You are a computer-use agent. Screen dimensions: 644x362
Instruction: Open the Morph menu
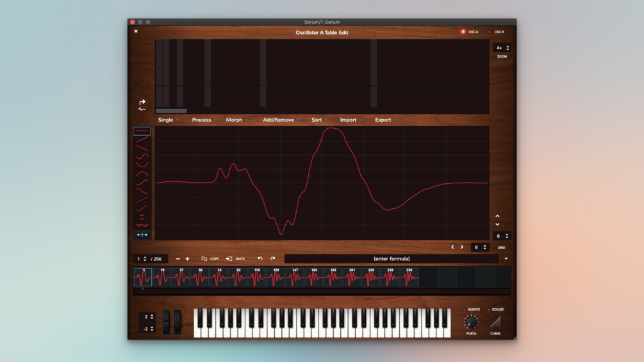click(237, 120)
